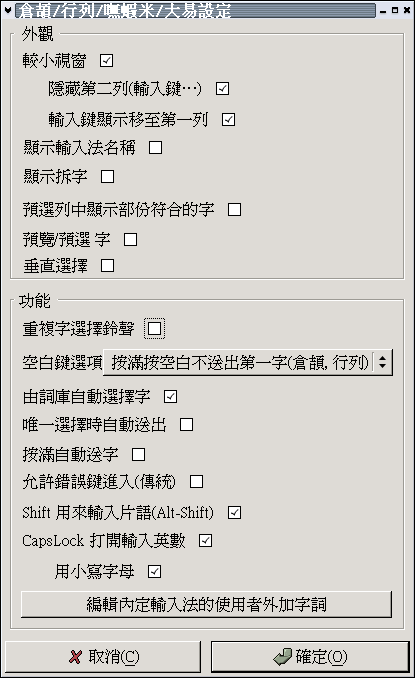The width and height of the screenshot is (415, 678).
Task: Uncheck the 較小視窗 checkbox
Action: (106, 61)
